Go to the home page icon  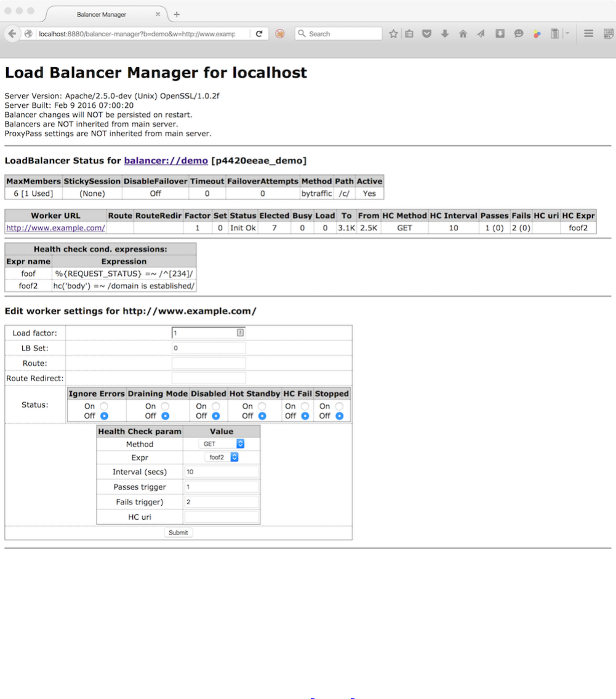tap(463, 34)
